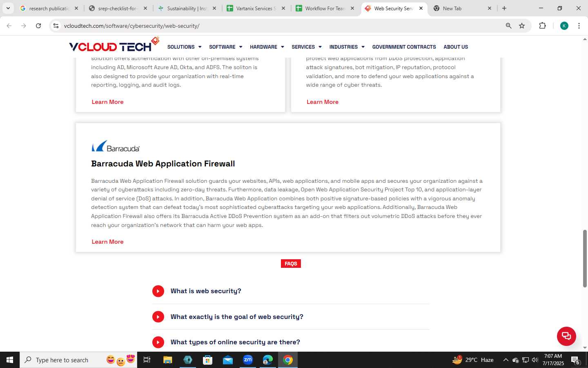The image size is (588, 368).
Task: Click Learn More under Barracuda Firewall
Action: (107, 242)
